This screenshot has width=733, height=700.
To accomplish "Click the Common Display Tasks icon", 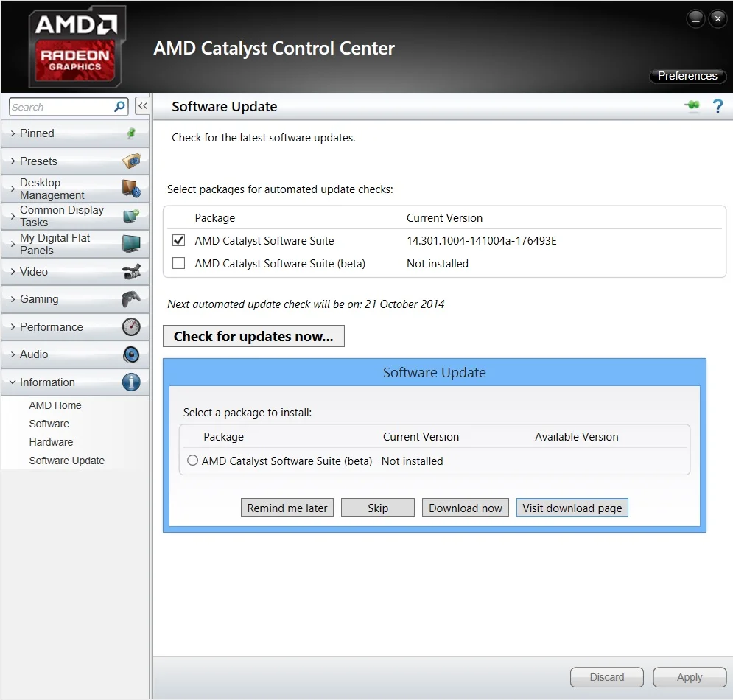I will click(131, 216).
